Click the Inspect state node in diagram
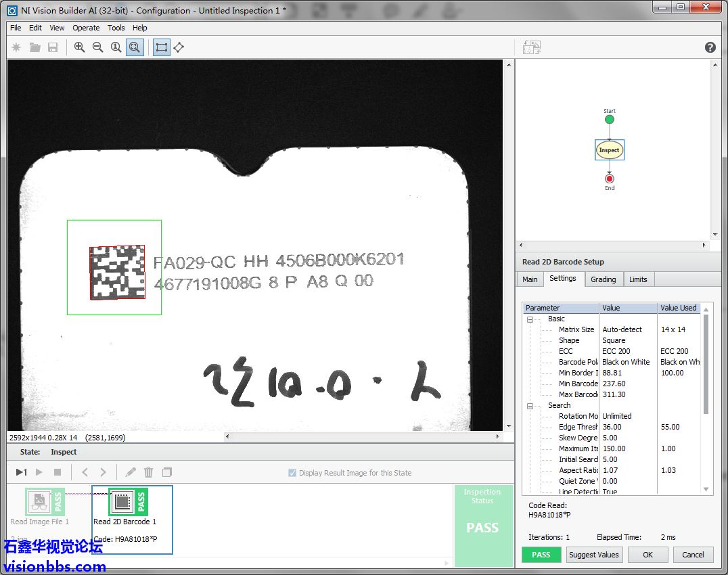The width and height of the screenshot is (728, 575). [x=609, y=150]
